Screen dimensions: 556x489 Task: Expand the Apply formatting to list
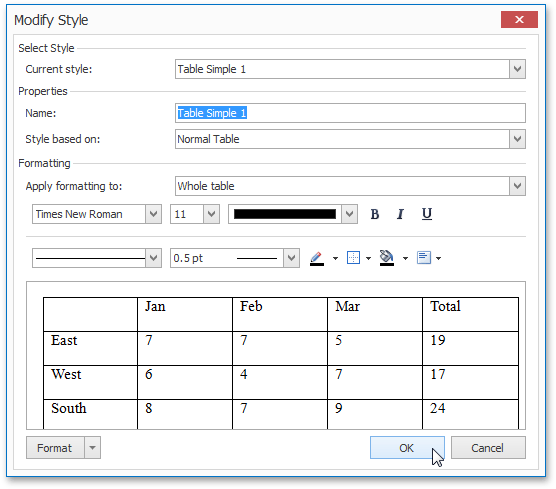[517, 186]
